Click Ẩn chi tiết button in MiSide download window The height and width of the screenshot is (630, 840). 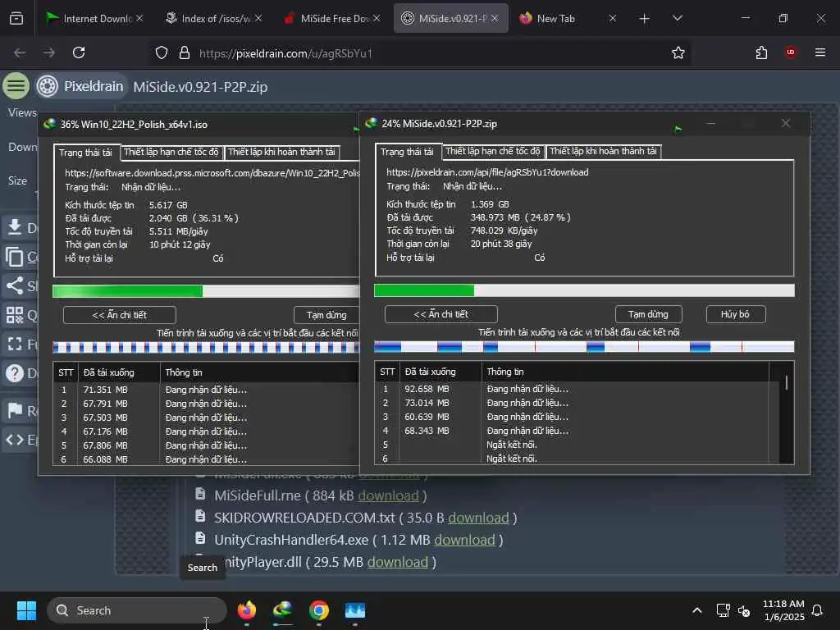(x=441, y=314)
